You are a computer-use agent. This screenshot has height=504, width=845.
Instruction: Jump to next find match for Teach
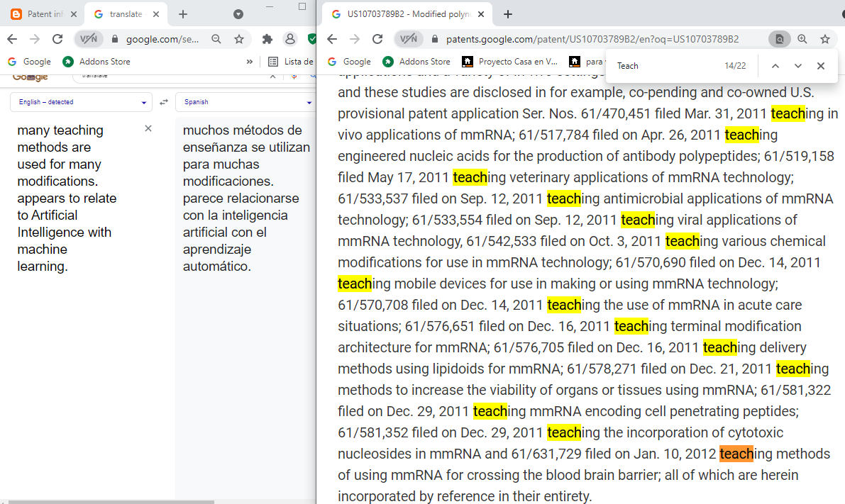[x=798, y=66]
